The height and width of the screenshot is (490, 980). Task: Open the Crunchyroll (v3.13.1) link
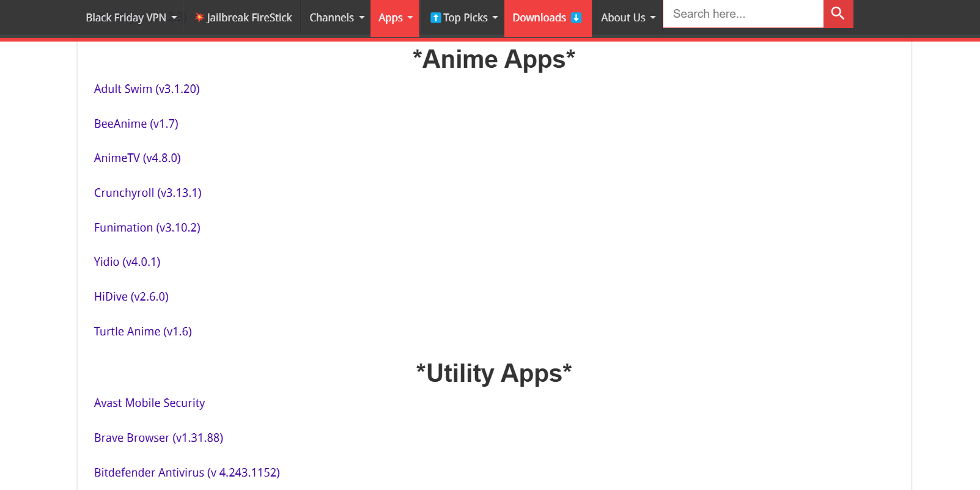[x=148, y=192]
